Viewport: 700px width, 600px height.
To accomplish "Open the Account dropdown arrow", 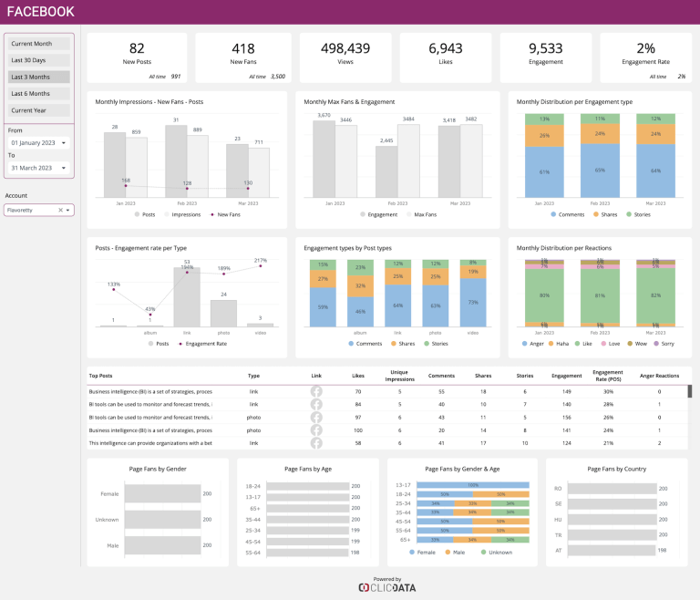I will pyautogui.click(x=67, y=210).
